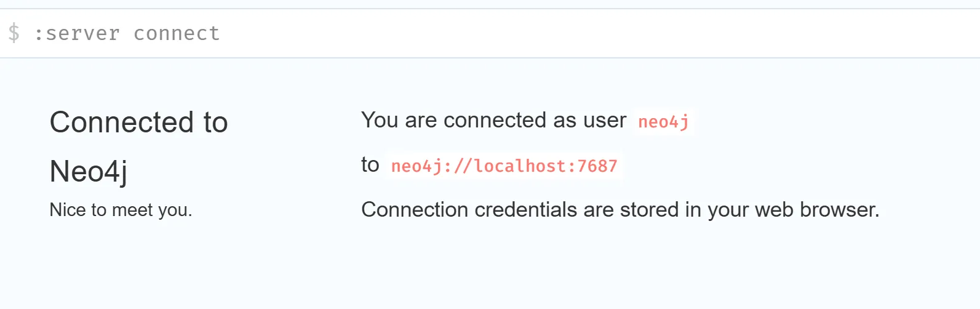Image resolution: width=980 pixels, height=309 pixels.
Task: Click "You are connected as user" text
Action: (493, 120)
